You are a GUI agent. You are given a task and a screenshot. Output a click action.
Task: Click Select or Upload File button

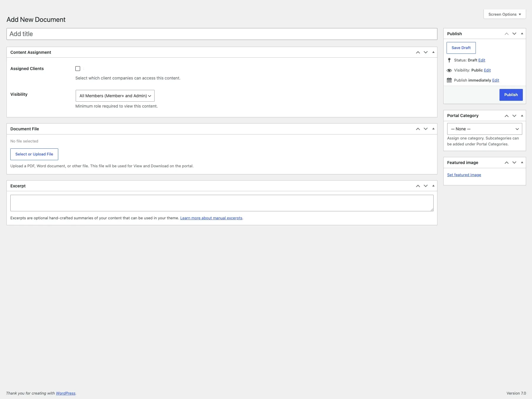point(34,154)
